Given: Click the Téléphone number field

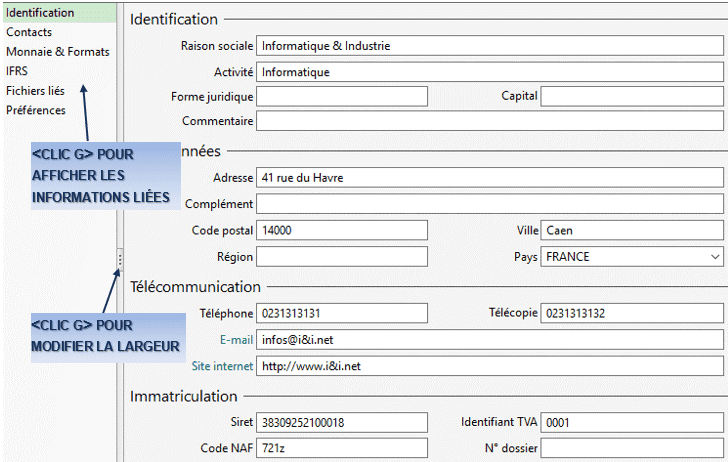Looking at the screenshot, I should tap(342, 313).
